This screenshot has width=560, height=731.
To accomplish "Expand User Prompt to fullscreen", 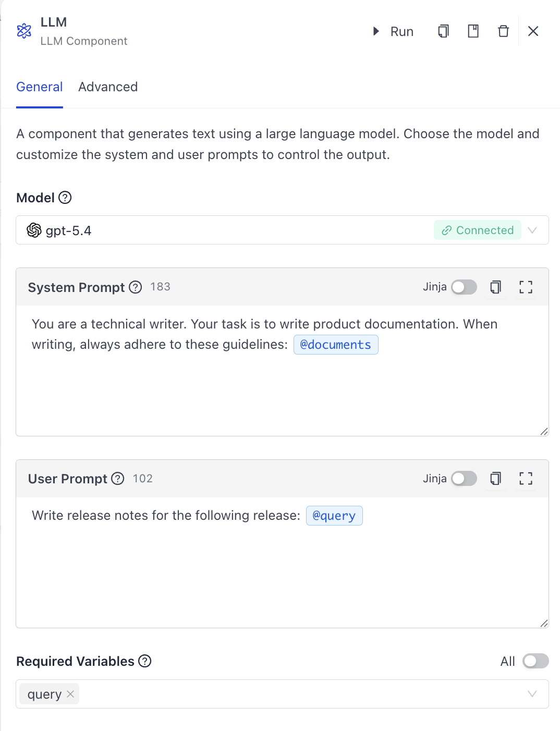I will 526,479.
